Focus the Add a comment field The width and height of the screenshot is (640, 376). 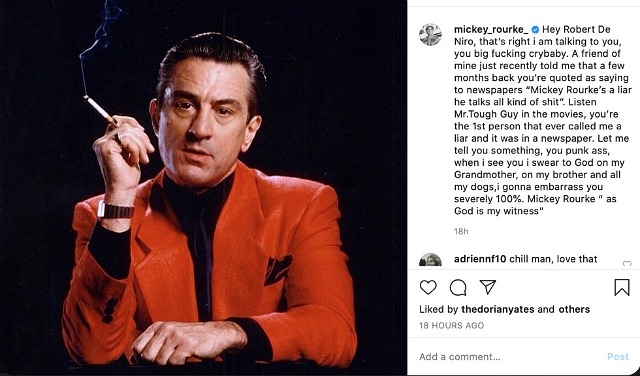[510, 357]
